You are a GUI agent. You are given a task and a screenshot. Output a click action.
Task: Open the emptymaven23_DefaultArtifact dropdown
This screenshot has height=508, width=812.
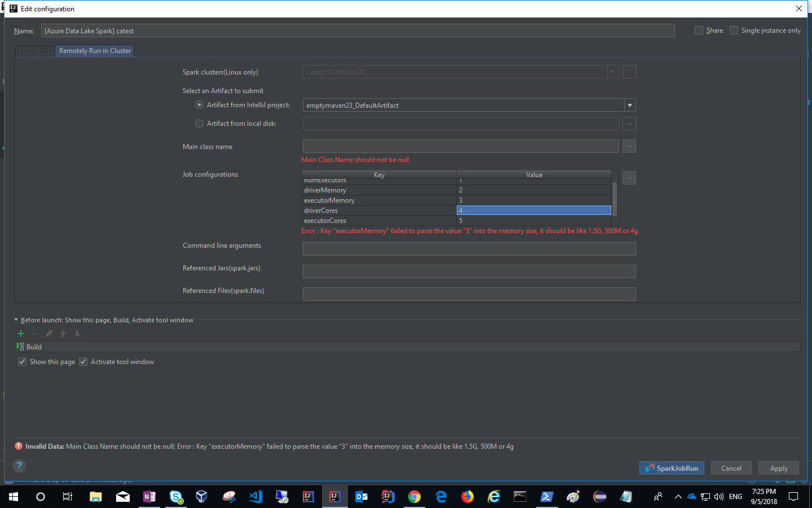[630, 105]
